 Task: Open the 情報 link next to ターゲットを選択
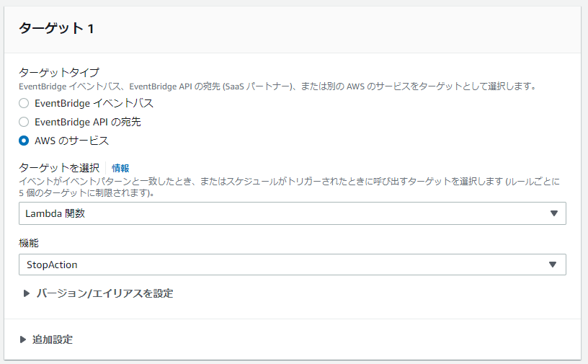pyautogui.click(x=120, y=168)
